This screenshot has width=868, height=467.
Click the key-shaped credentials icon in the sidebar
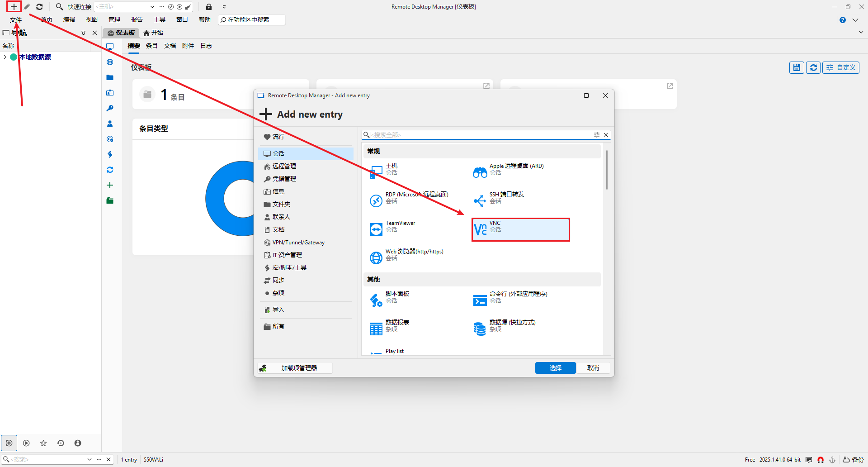click(110, 108)
